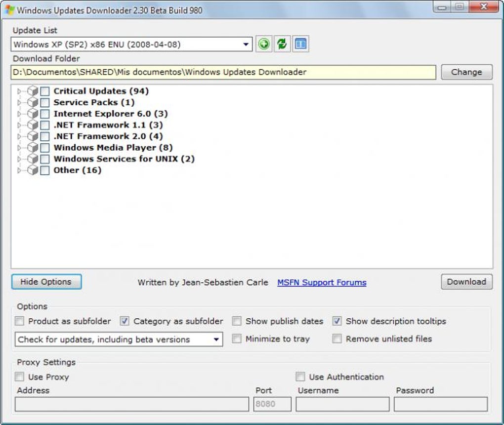Image resolution: width=504 pixels, height=425 pixels.
Task: Expand the Other tree node
Action: (x=19, y=170)
